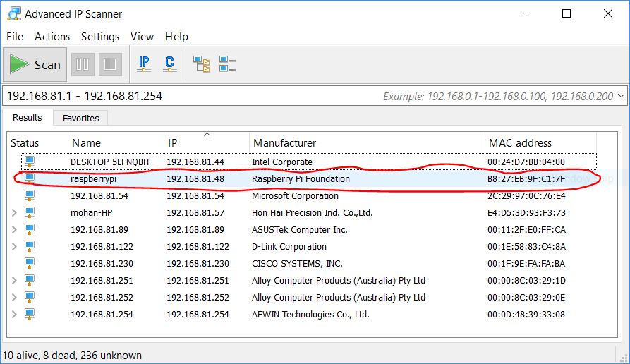
Task: Click the ASUSTek Computer Inc. cell
Action: (299, 229)
